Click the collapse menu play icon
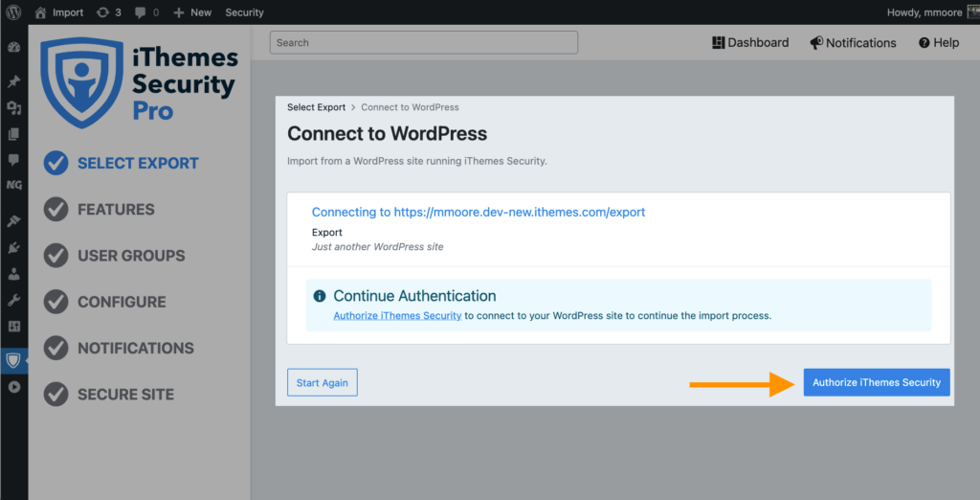 (x=13, y=387)
